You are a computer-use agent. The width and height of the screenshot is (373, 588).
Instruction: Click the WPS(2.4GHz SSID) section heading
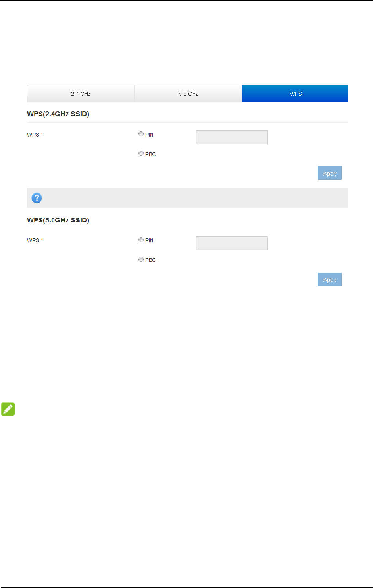click(x=58, y=114)
